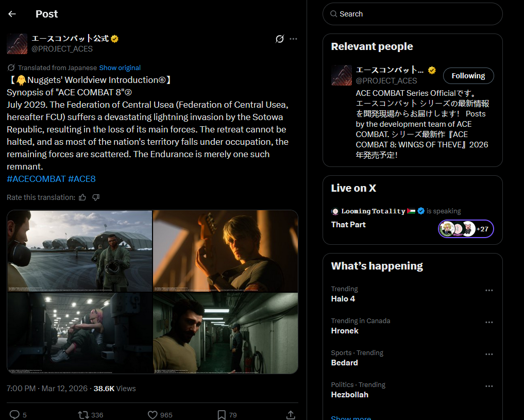524x420 pixels.
Task: Toggle the Following button for PROJECT_ACES
Action: pos(468,76)
